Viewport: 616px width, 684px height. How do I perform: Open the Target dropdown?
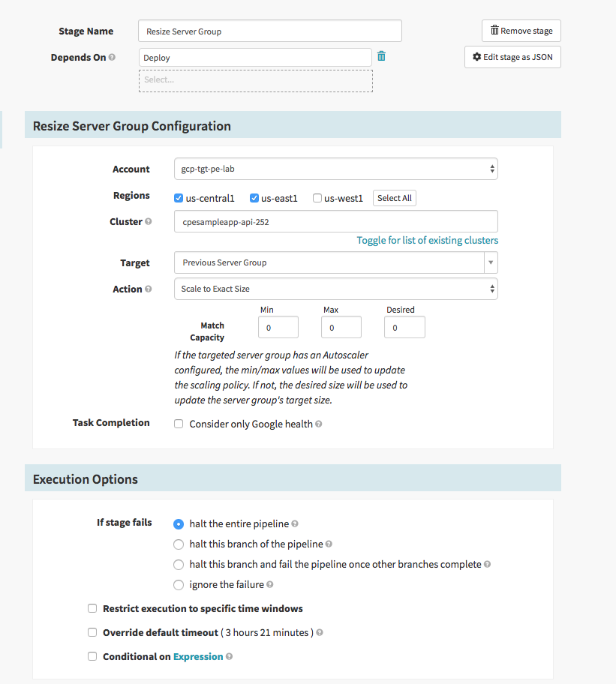point(335,262)
